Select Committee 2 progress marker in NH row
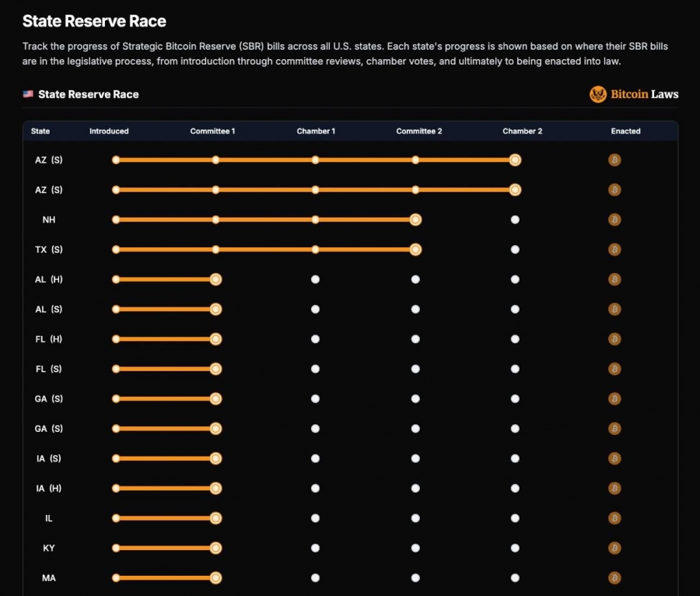 (x=415, y=219)
